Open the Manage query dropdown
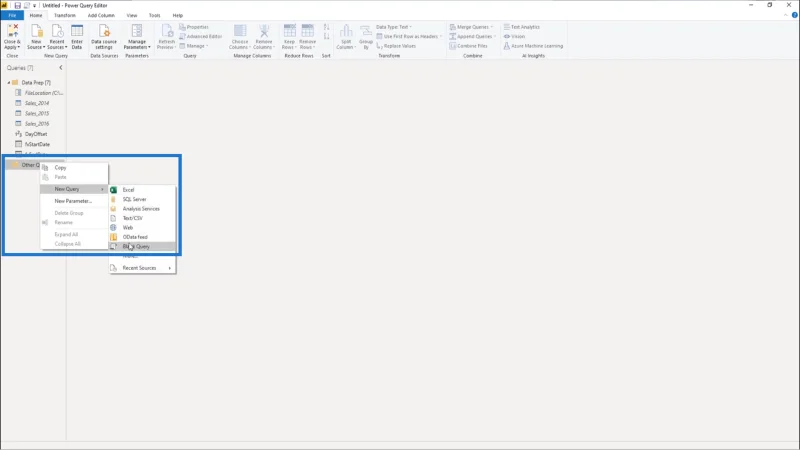 pyautogui.click(x=193, y=46)
